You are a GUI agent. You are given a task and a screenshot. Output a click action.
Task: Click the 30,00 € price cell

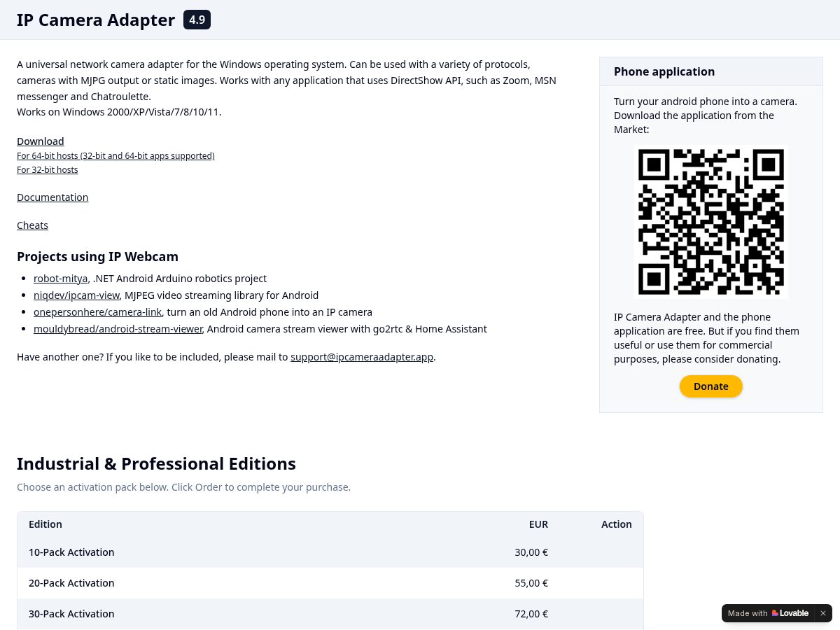point(531,552)
